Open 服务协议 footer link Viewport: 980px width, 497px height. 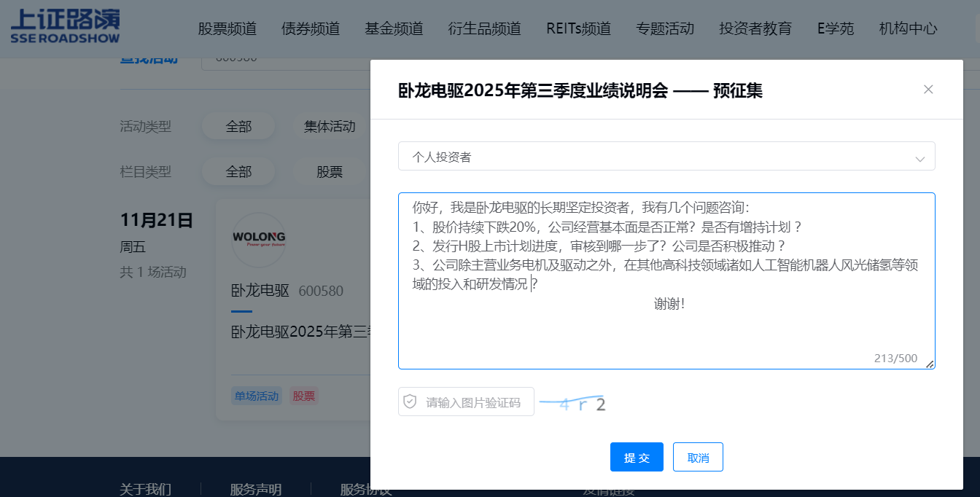(366, 489)
